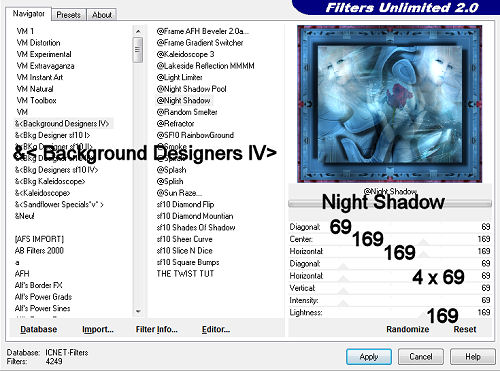500x371 pixels.
Task: Click the scroll up arrow in category list
Action: pyautogui.click(x=138, y=31)
